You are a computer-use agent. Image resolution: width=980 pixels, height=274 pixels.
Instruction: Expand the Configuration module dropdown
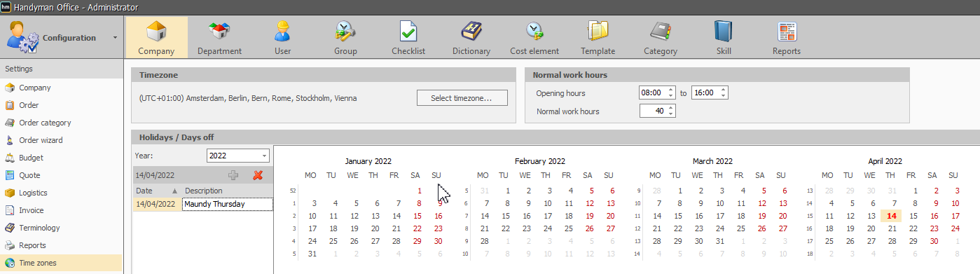tap(115, 38)
